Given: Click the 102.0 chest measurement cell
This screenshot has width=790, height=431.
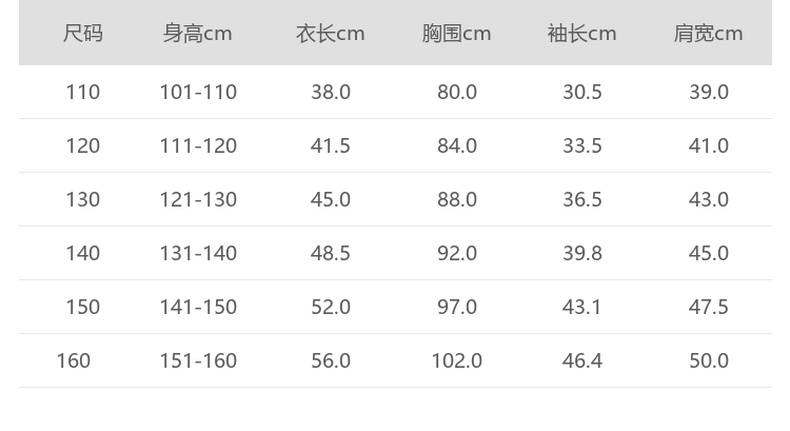Looking at the screenshot, I should click(456, 360).
